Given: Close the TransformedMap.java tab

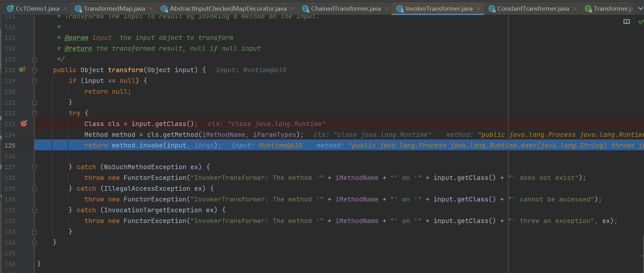Looking at the screenshot, I should [151, 8].
